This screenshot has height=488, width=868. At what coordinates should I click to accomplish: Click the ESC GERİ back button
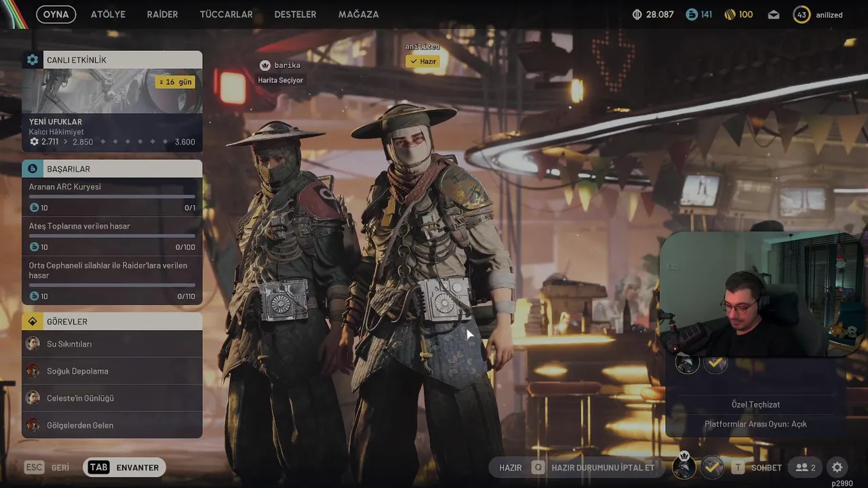[x=47, y=468]
